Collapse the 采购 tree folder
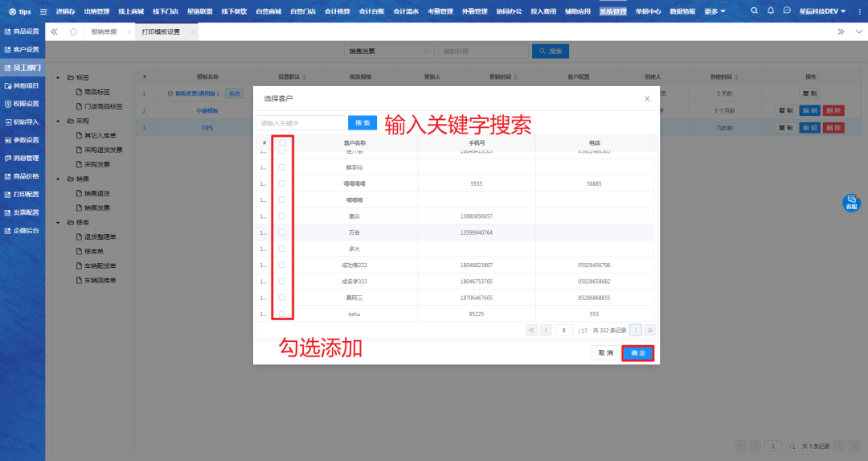The width and height of the screenshot is (868, 461). coord(59,121)
